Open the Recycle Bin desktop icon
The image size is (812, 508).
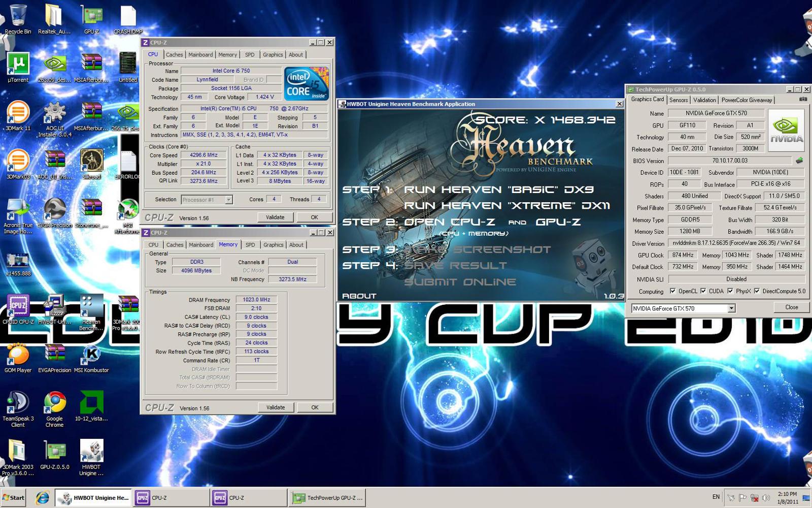point(18,19)
